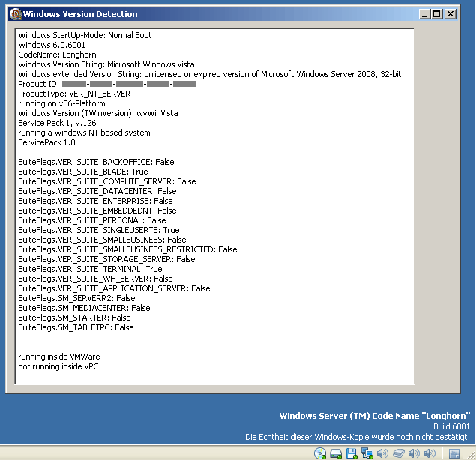Click sound icon between network and scanner icons
The width and height of the screenshot is (476, 460).
tap(382, 453)
